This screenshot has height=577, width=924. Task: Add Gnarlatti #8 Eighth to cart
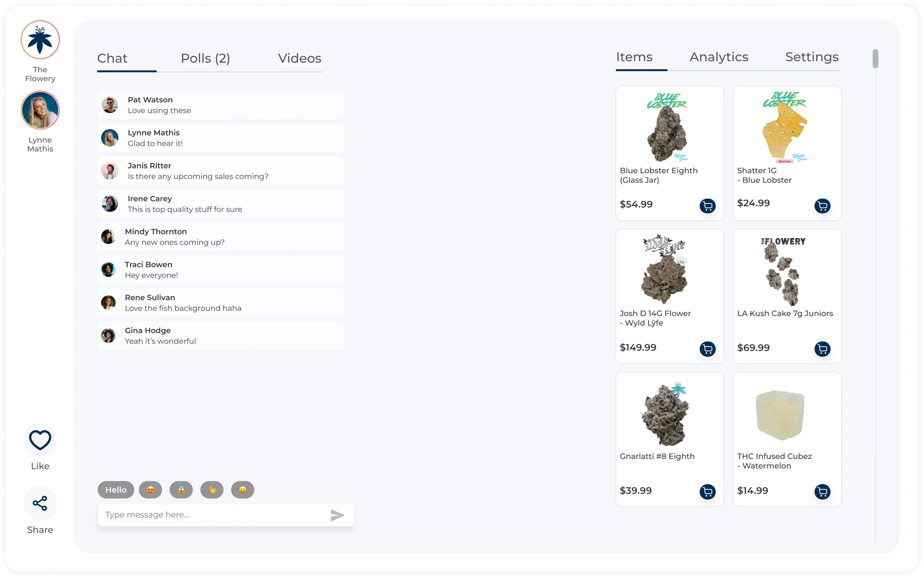coord(707,492)
